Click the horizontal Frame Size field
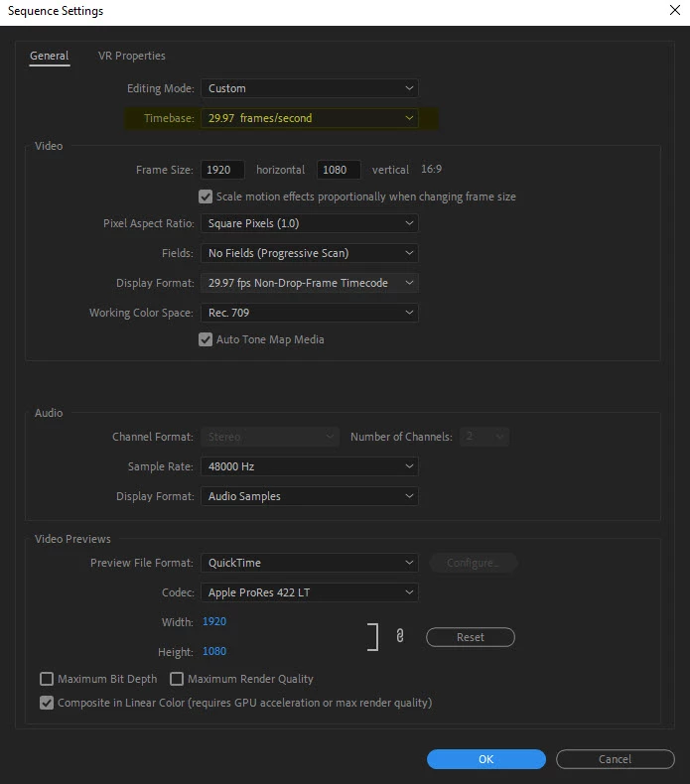This screenshot has height=784, width=690. click(222, 170)
